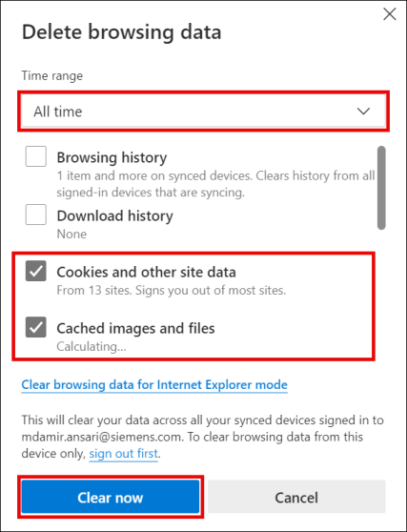Screen dimensions: 407x532
Task: Click the data list scrollbar thumb
Action: 381,188
